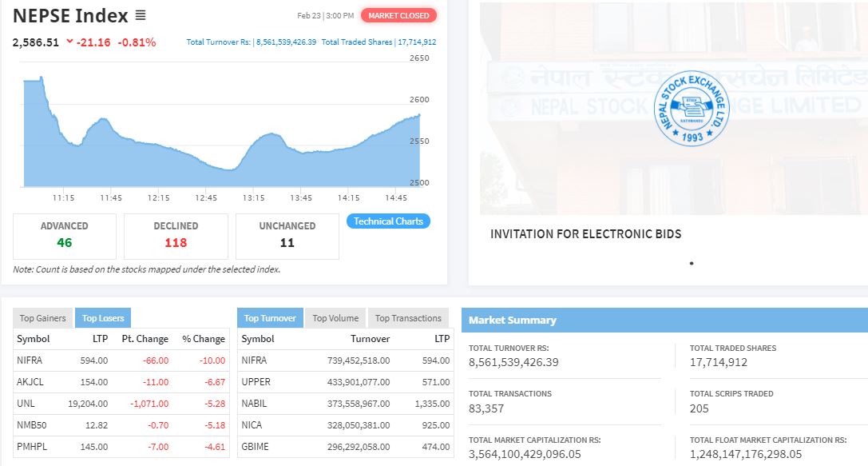Click the percent change -0.81%
Viewport: 868px width, 466px height.
(x=137, y=42)
